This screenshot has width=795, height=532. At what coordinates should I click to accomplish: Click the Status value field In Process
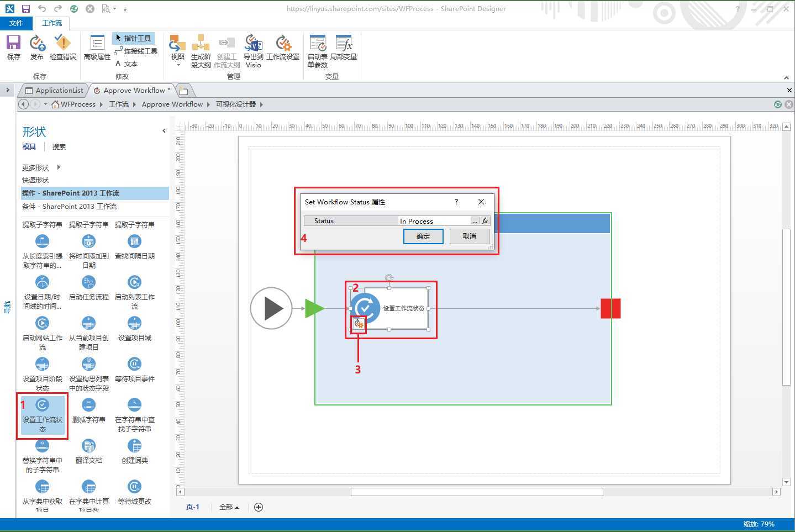(434, 221)
